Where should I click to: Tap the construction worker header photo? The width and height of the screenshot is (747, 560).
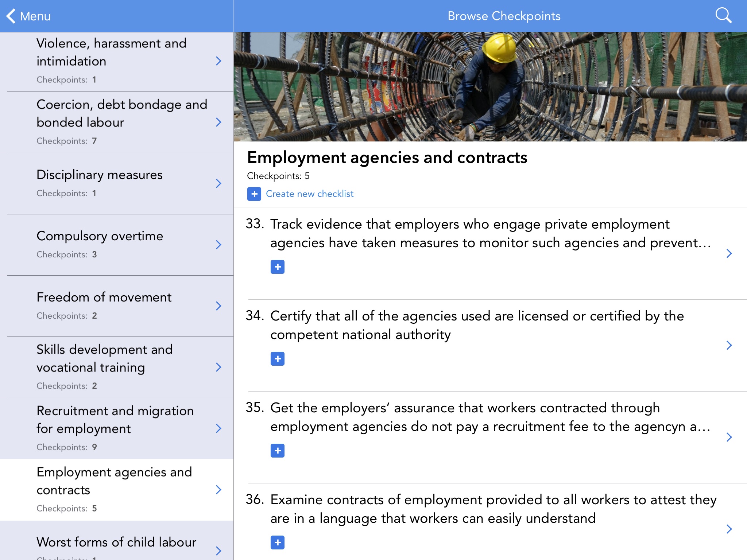pyautogui.click(x=490, y=87)
